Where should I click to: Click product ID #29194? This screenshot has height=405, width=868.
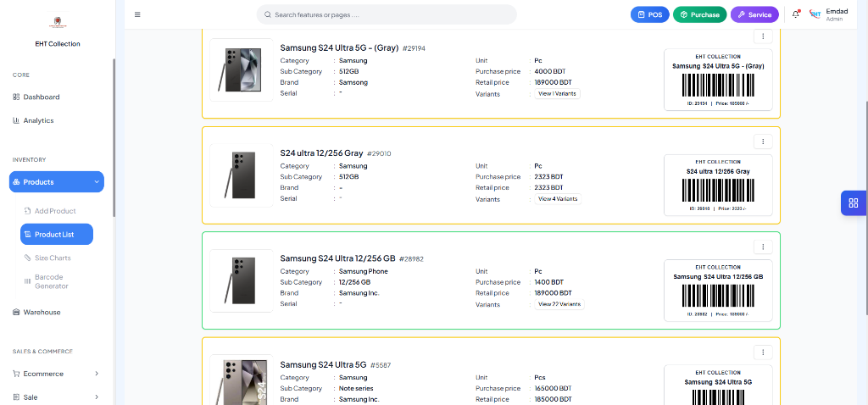[x=414, y=48]
